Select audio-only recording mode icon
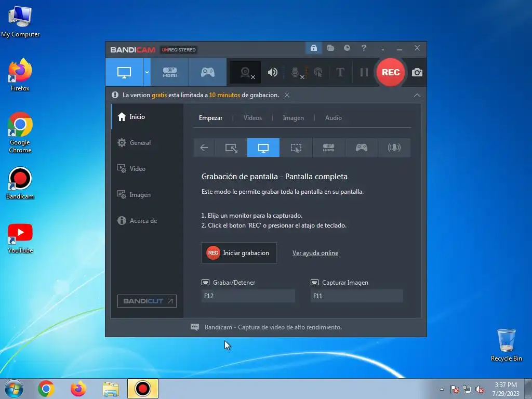 click(x=394, y=148)
